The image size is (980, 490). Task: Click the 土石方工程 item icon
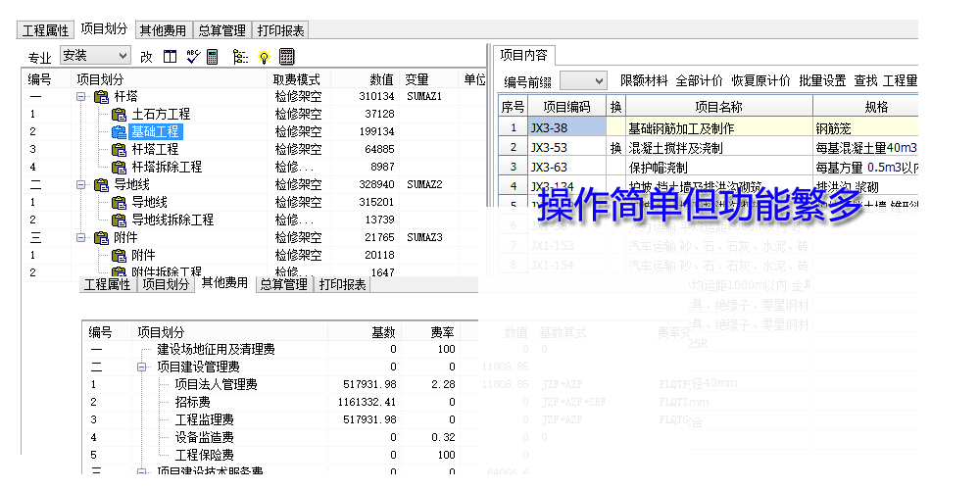pyautogui.click(x=120, y=115)
